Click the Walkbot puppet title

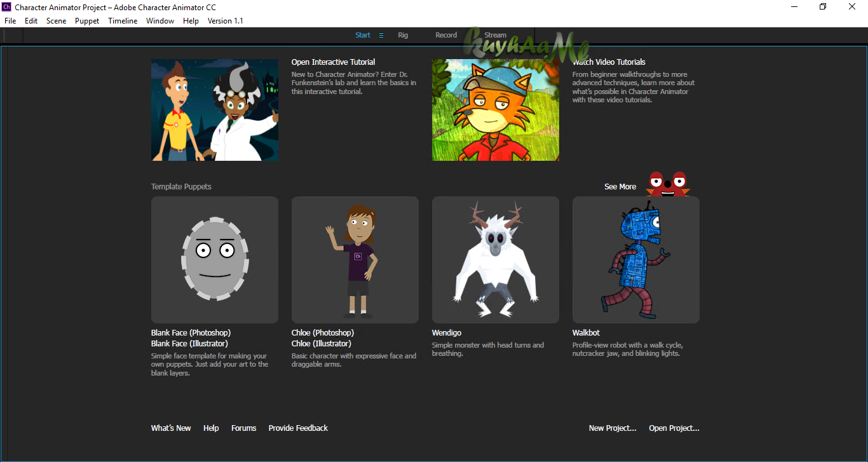pos(586,333)
